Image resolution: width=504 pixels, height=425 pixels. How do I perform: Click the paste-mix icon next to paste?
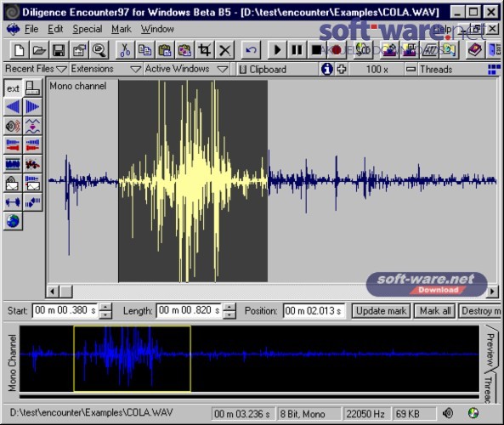click(x=184, y=50)
